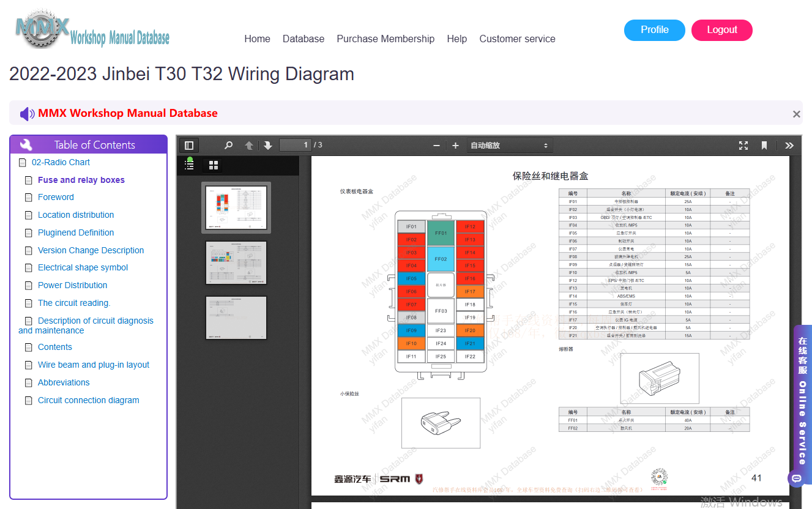The width and height of the screenshot is (812, 509).
Task: Click the PDF bookmark icon
Action: [x=764, y=146]
